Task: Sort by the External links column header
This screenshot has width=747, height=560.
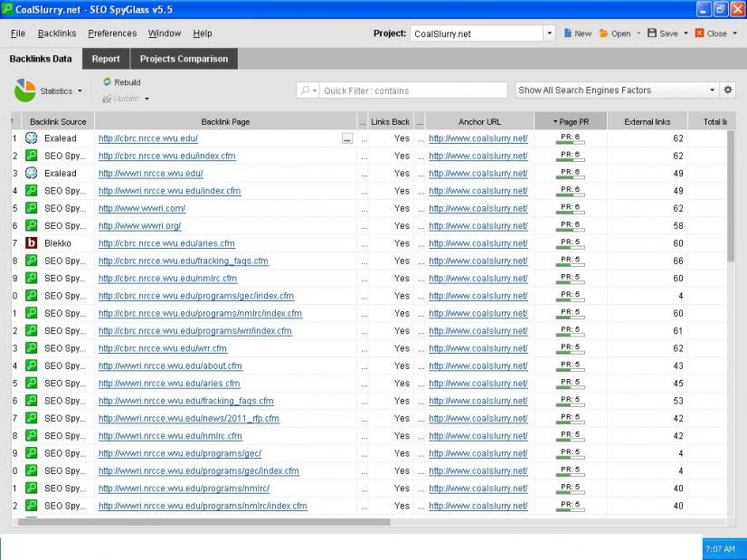Action: 647,121
